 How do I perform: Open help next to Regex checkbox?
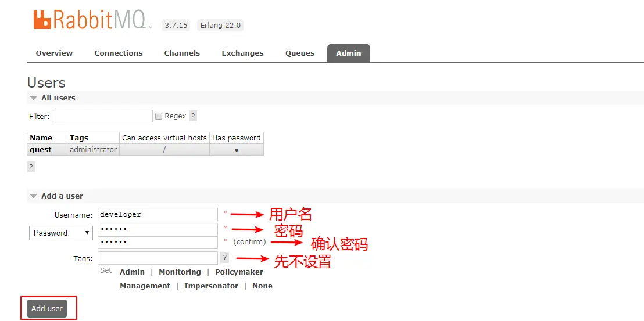click(193, 116)
